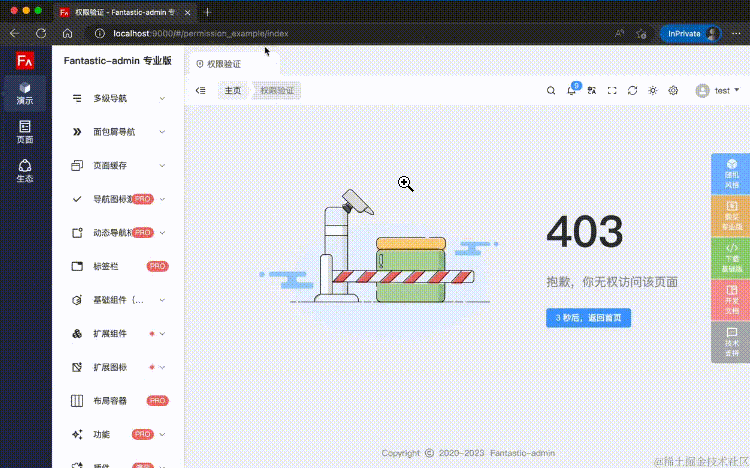The width and height of the screenshot is (750, 468).
Task: Open the 生态 section in main sidebar
Action: [25, 171]
